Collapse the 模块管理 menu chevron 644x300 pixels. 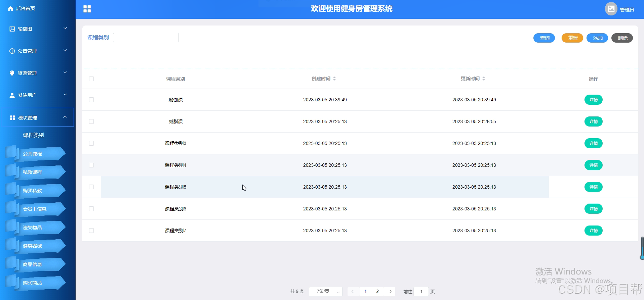[x=65, y=117]
